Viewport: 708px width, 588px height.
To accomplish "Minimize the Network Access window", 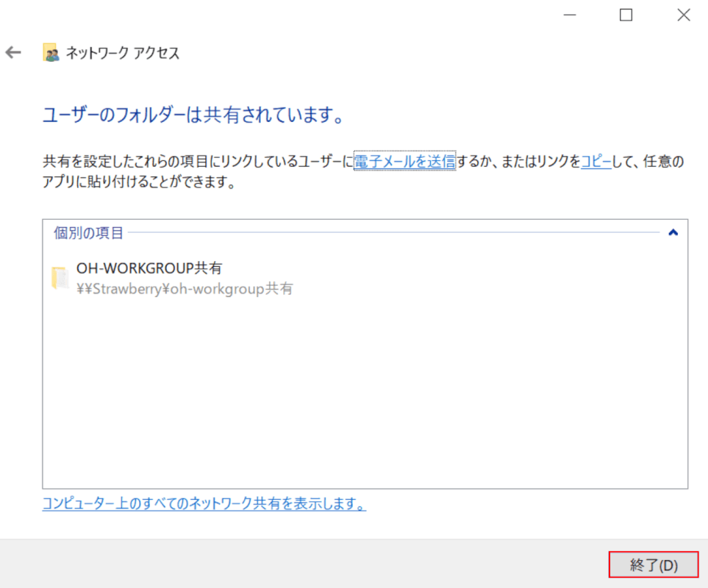I will pos(568,15).
